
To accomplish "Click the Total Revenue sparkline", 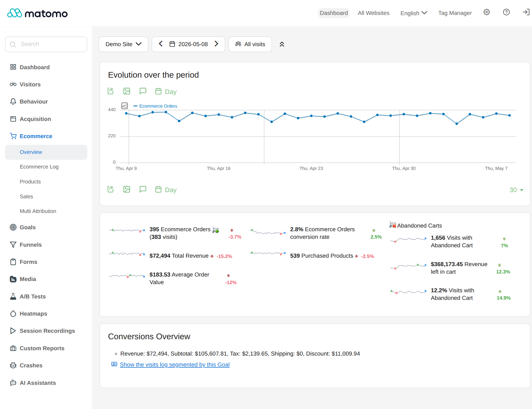I will point(127,254).
